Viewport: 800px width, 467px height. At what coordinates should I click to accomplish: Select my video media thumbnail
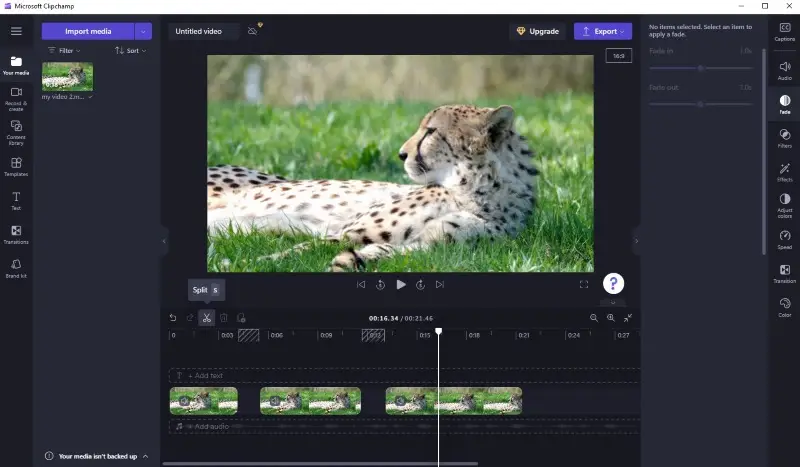[67, 77]
